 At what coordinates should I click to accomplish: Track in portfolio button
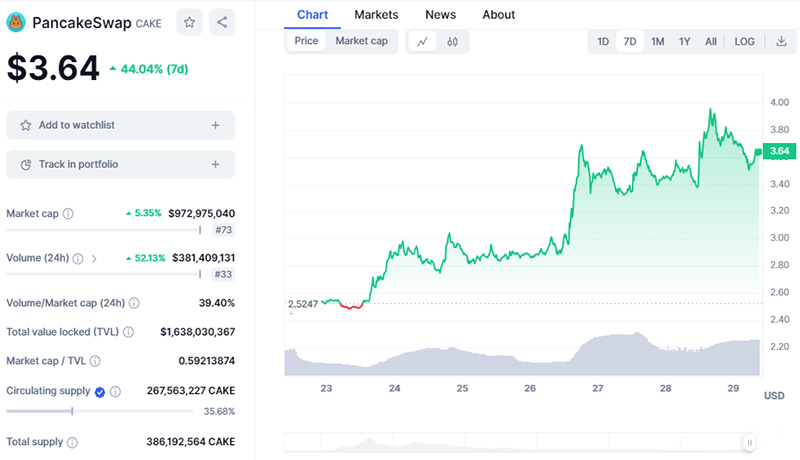[x=120, y=164]
